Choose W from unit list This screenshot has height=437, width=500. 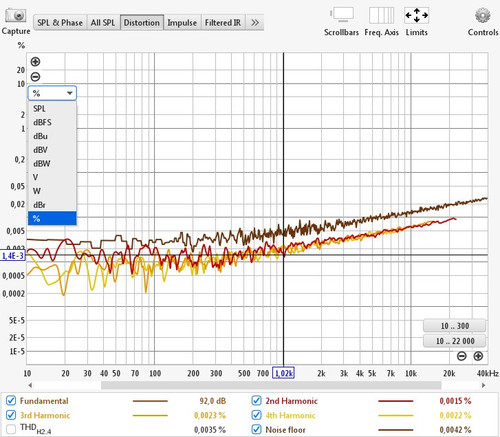(x=52, y=191)
